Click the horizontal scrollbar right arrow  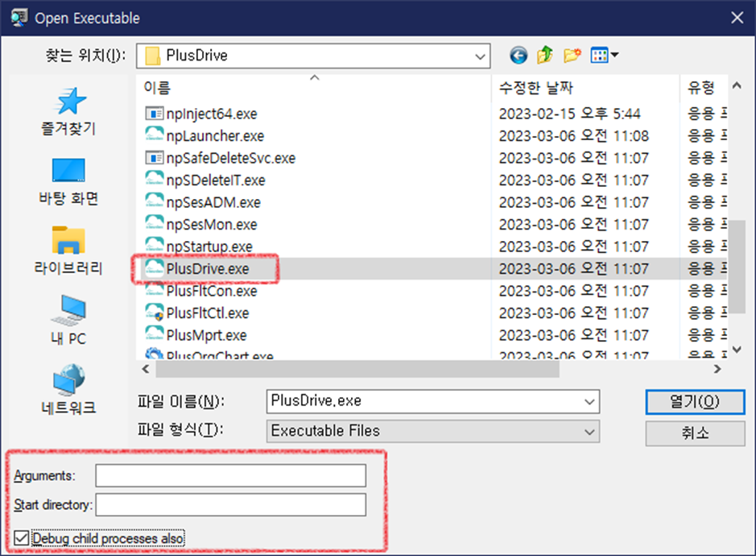[717, 369]
